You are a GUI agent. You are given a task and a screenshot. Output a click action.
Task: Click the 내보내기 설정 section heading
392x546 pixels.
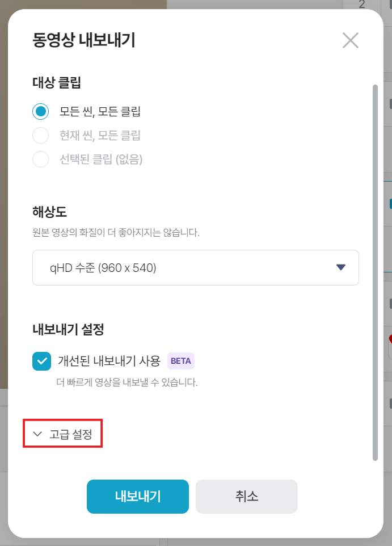click(x=68, y=329)
